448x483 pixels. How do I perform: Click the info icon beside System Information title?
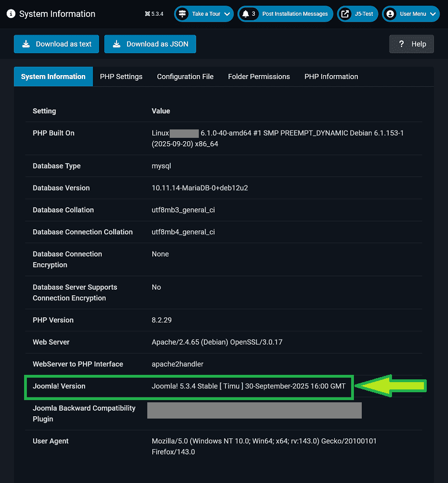pyautogui.click(x=11, y=14)
